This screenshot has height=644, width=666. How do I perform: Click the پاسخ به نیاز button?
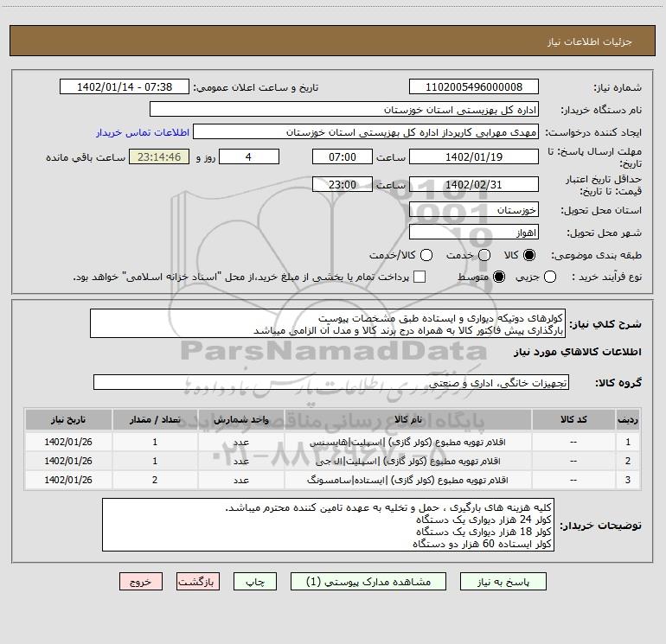coord(503,582)
